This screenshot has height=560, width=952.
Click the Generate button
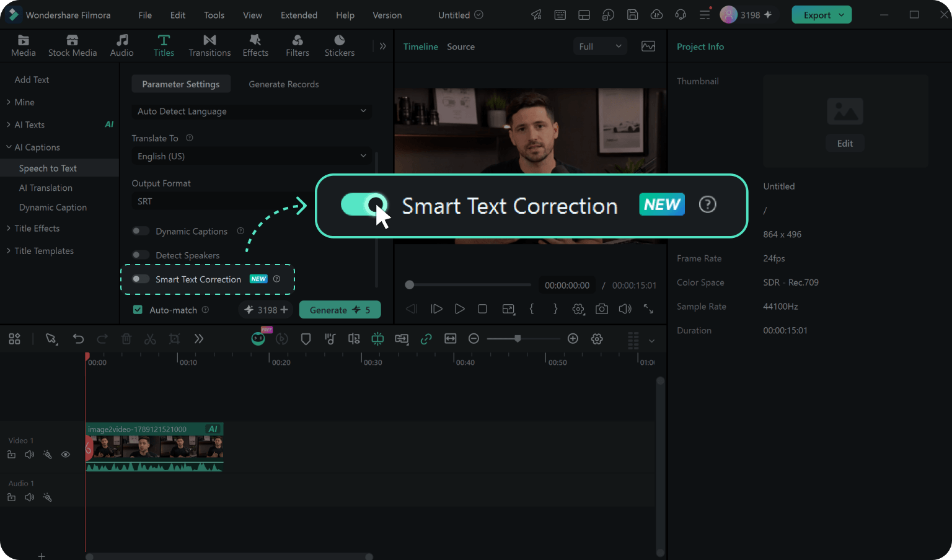point(340,310)
